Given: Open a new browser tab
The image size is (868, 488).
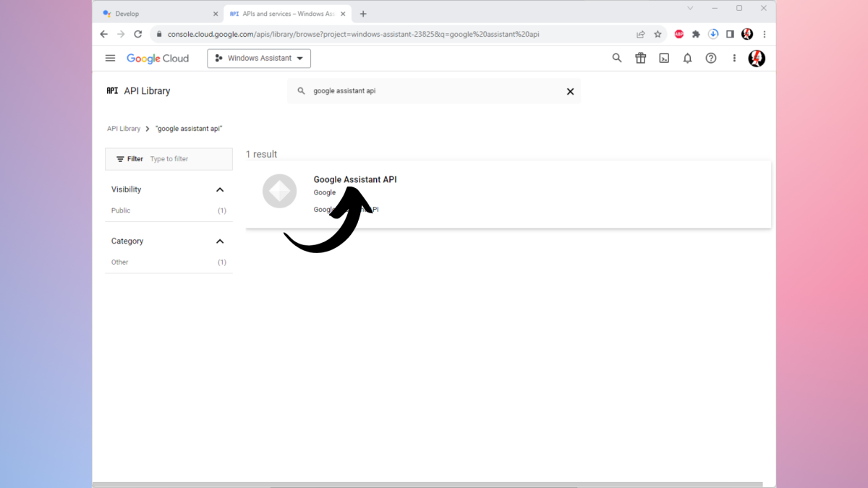Looking at the screenshot, I should click(363, 14).
